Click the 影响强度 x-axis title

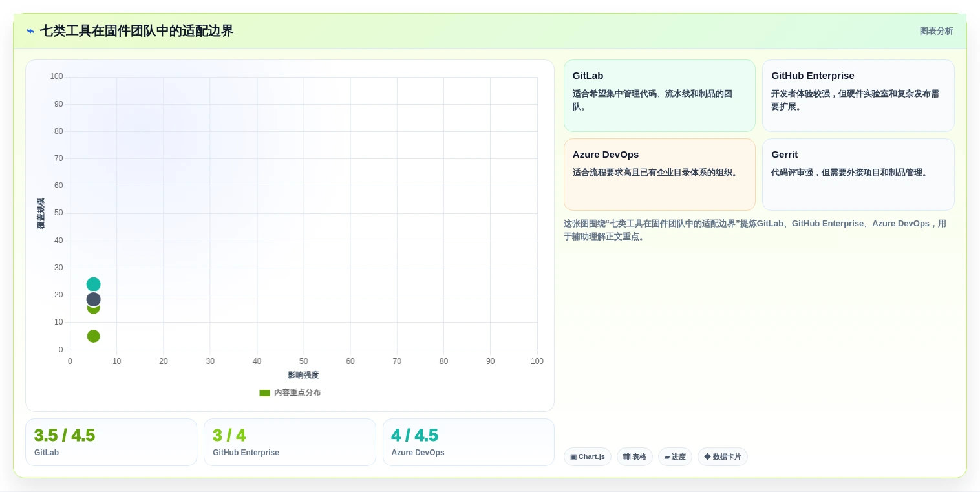[x=303, y=375]
